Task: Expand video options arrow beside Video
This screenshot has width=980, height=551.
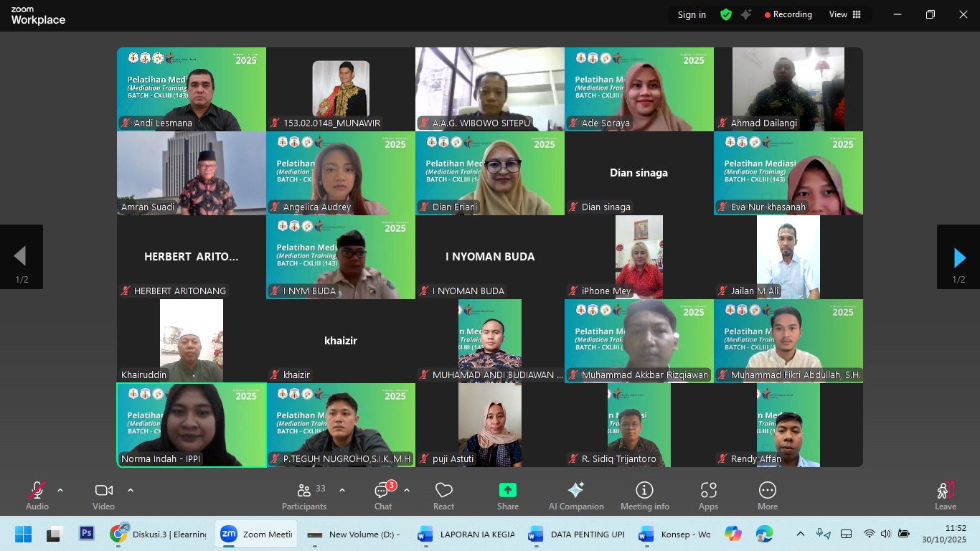Action: pyautogui.click(x=131, y=490)
